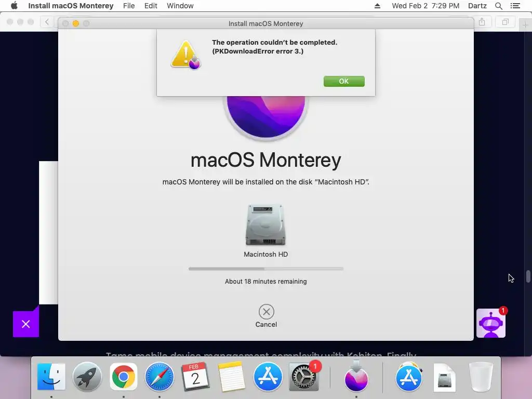The height and width of the screenshot is (399, 532).
Task: Click the About 18 minutes remaining text
Action: pos(265,281)
